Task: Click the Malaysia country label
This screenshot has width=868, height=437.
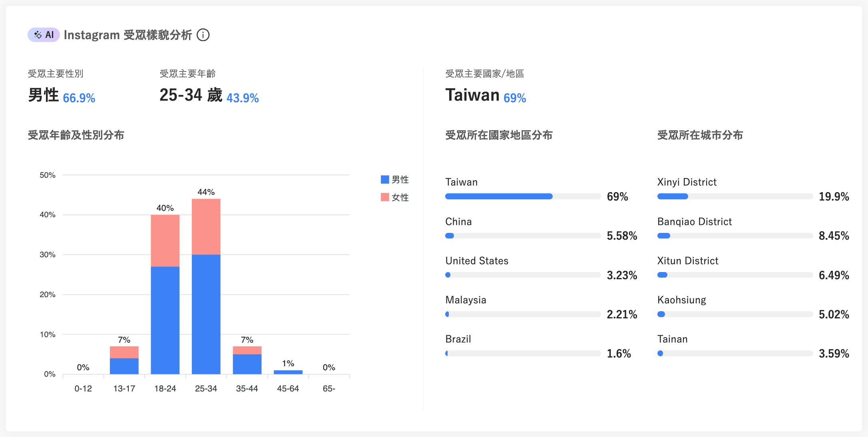Action: [x=466, y=300]
